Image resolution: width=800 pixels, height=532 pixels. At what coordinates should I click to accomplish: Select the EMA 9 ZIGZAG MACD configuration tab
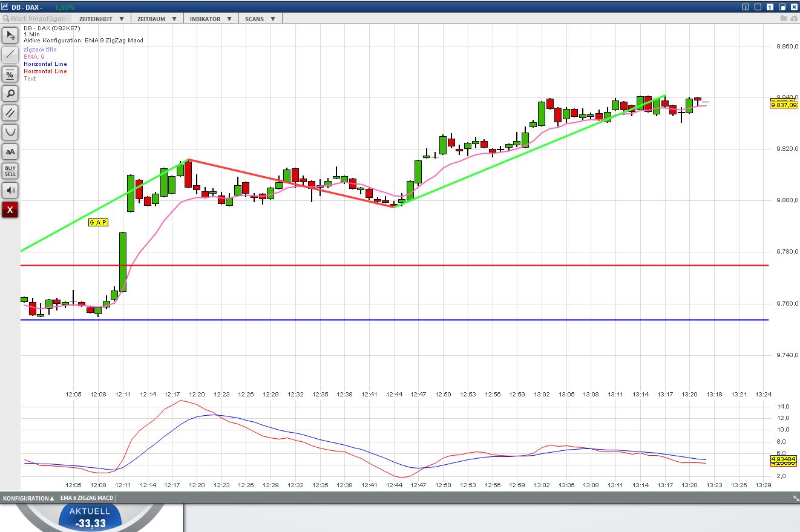click(87, 498)
